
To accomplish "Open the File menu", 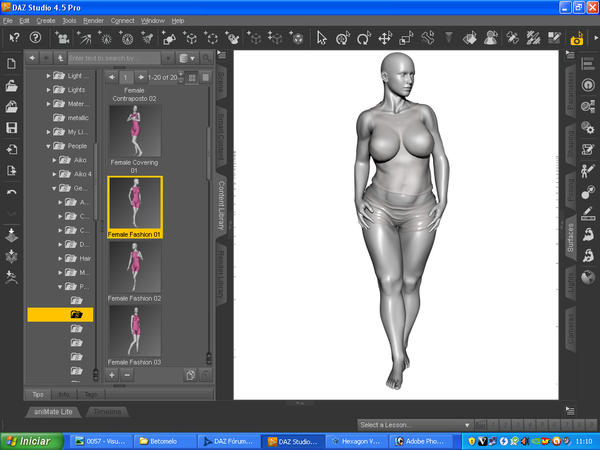I will (8, 21).
